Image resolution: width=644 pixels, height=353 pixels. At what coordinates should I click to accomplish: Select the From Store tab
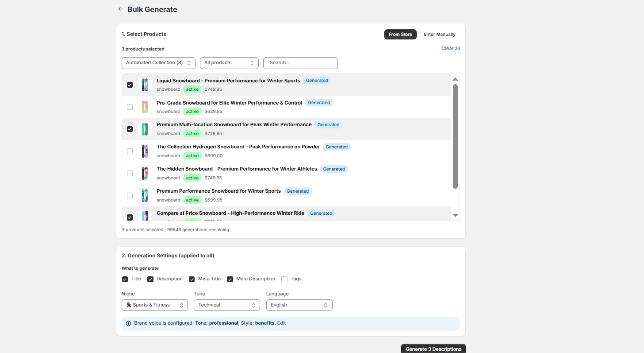pyautogui.click(x=400, y=35)
